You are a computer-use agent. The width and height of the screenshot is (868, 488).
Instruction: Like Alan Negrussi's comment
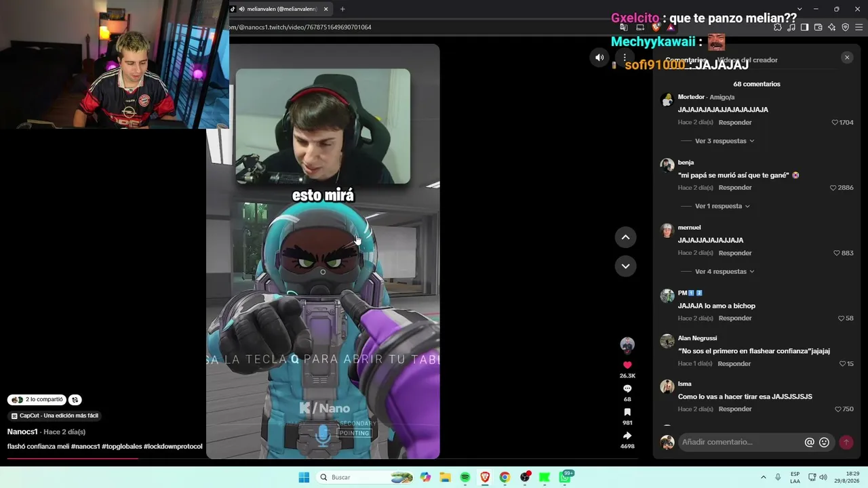pyautogui.click(x=842, y=364)
